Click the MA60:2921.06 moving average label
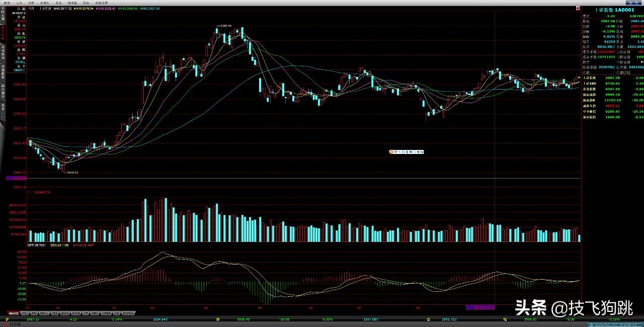 coord(150,9)
